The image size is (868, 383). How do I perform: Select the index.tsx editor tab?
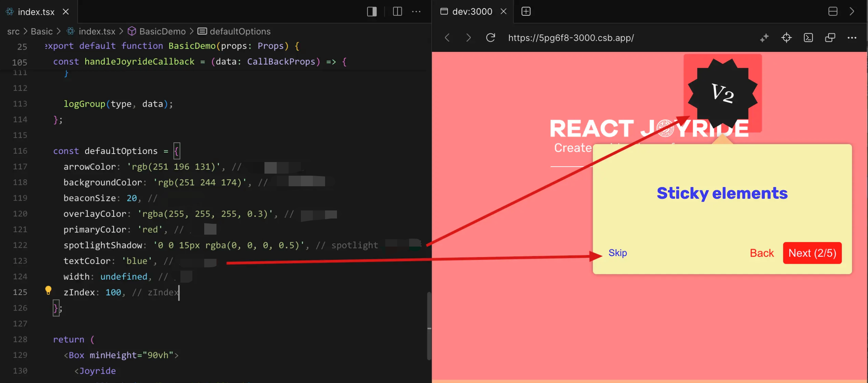coord(36,12)
